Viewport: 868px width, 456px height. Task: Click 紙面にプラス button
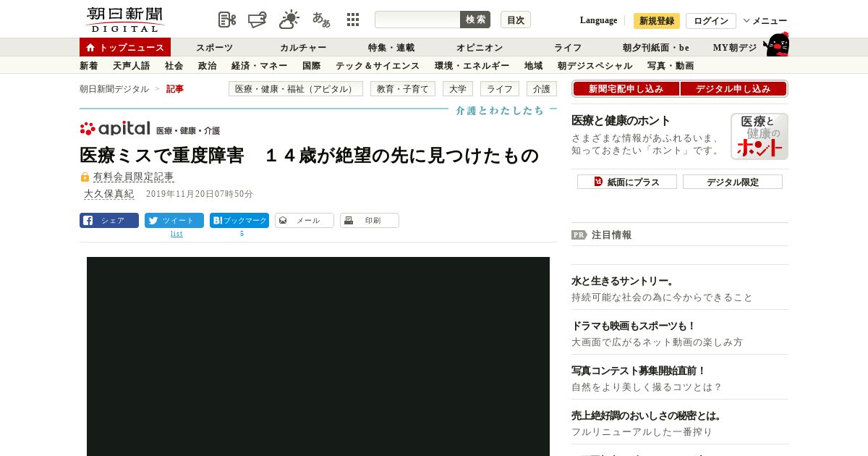point(627,182)
